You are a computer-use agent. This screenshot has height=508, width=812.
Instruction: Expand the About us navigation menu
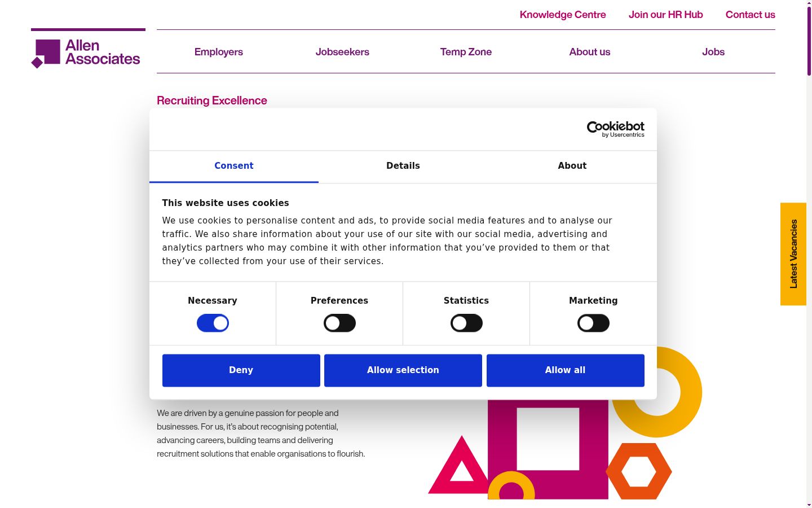click(x=590, y=52)
